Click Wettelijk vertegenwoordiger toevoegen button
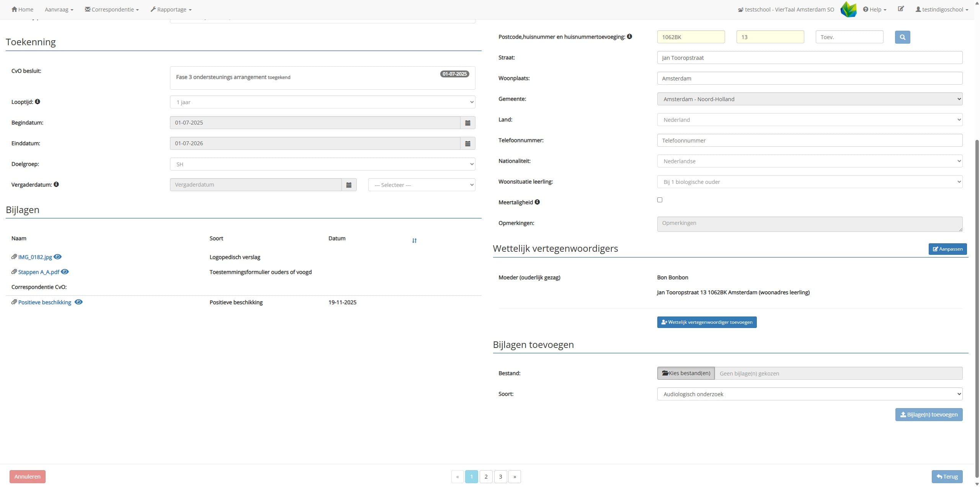Viewport: 980px width, 487px height. click(x=707, y=322)
